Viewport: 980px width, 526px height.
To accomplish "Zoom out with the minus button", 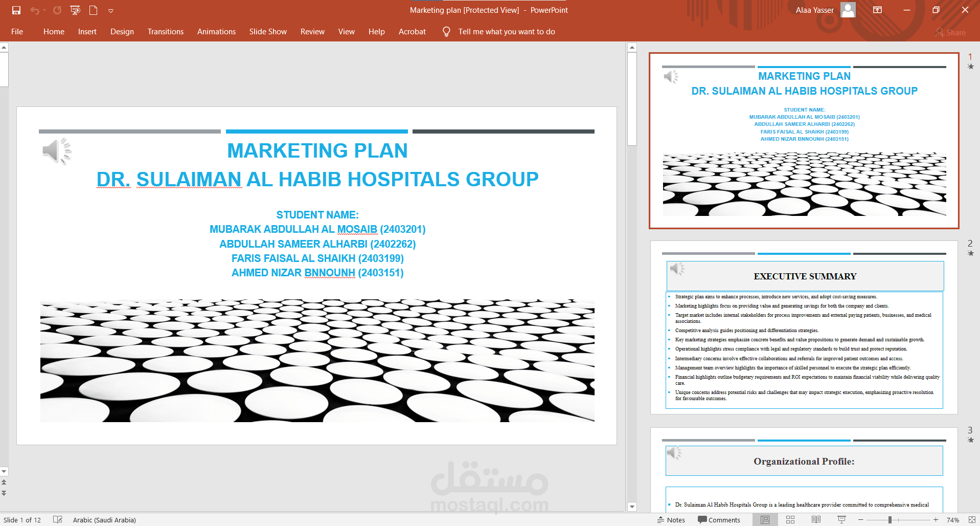I will [861, 520].
